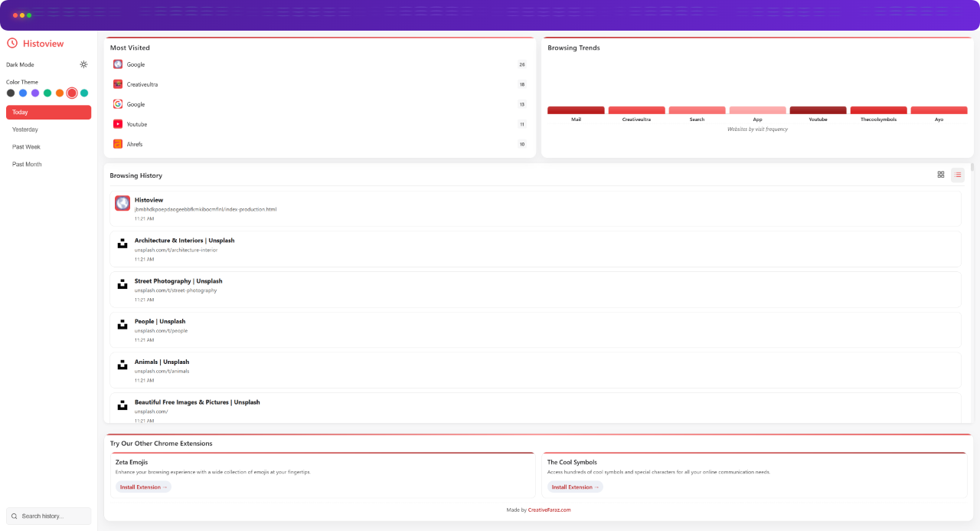Open the CreativeFaraz.com link
980x531 pixels.
[x=549, y=510]
